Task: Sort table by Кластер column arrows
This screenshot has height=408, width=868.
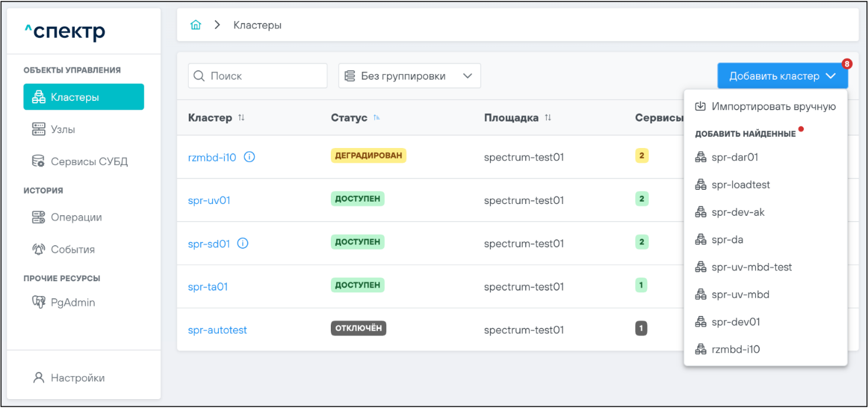Action: click(x=241, y=118)
